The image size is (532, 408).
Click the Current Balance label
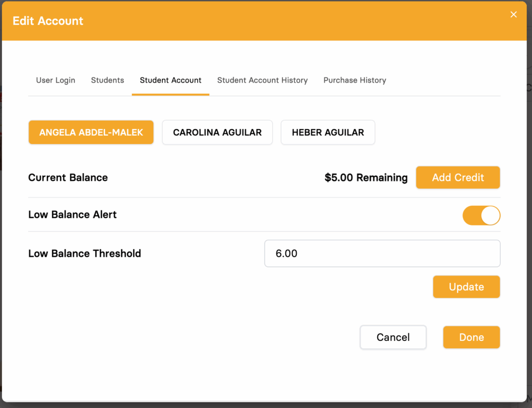pyautogui.click(x=68, y=178)
